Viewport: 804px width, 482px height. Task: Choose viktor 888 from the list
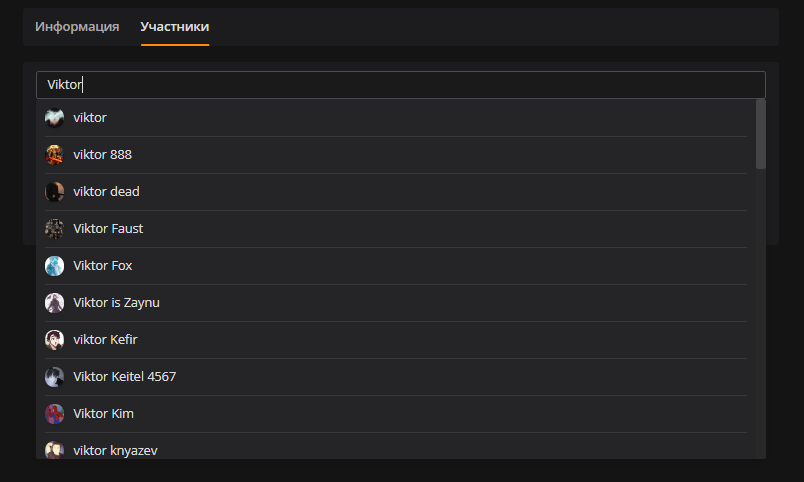click(395, 155)
